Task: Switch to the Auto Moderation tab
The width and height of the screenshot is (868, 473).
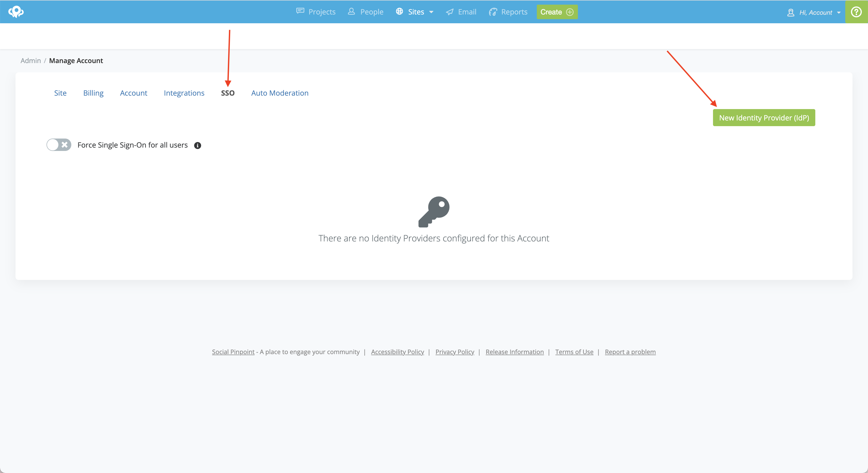Action: tap(280, 93)
